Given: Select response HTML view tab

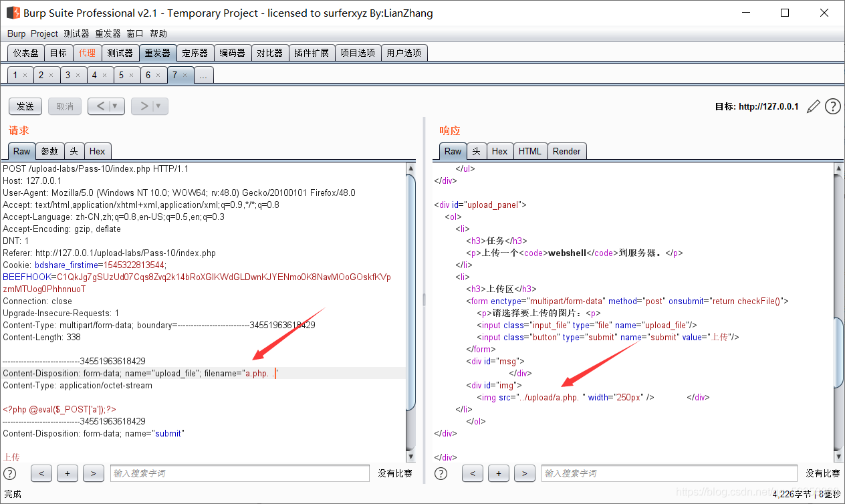Looking at the screenshot, I should [x=530, y=151].
